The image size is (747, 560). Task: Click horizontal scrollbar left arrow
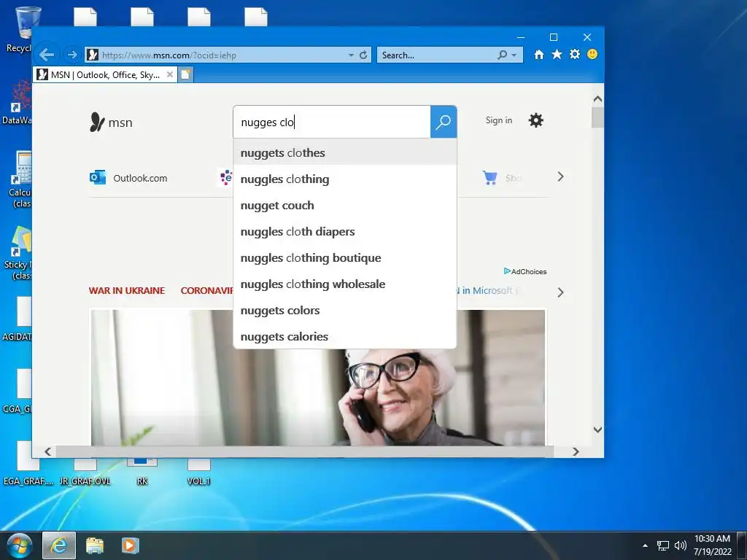tap(47, 451)
